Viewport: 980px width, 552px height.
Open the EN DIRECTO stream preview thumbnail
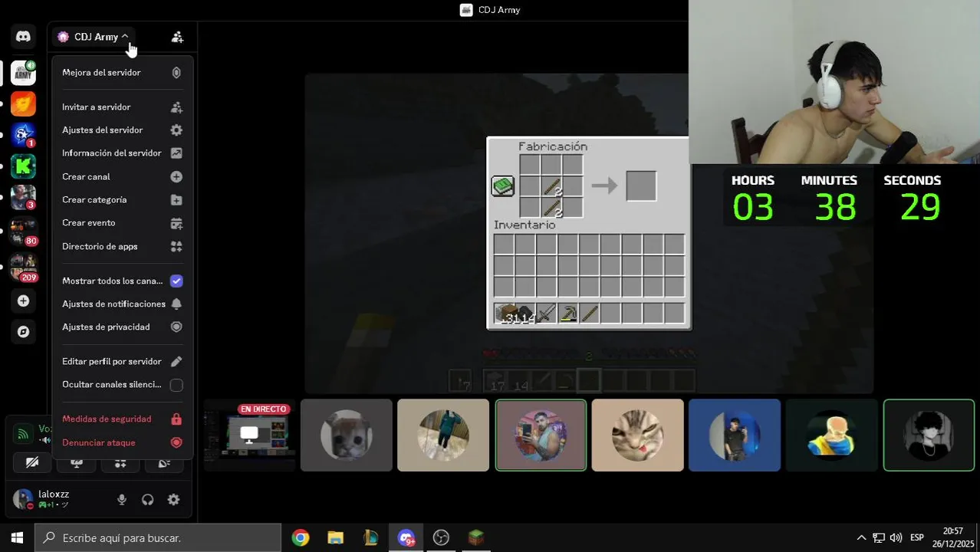coord(250,435)
